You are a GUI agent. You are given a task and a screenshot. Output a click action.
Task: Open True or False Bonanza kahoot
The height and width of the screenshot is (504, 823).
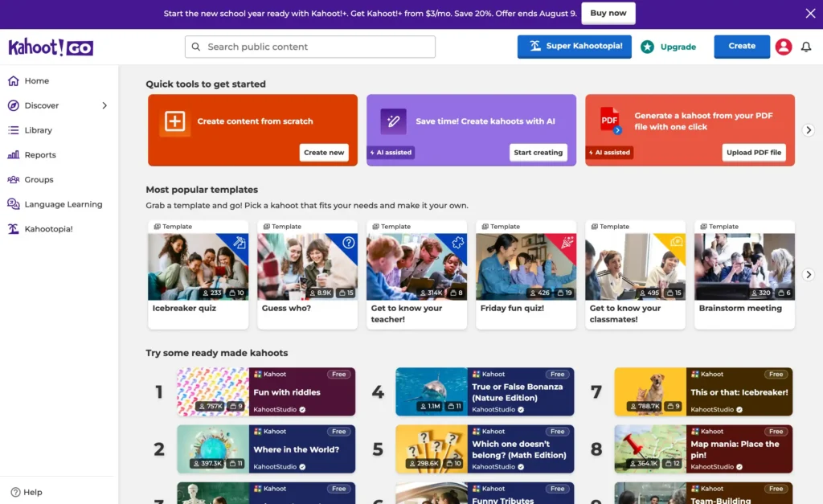click(x=485, y=391)
